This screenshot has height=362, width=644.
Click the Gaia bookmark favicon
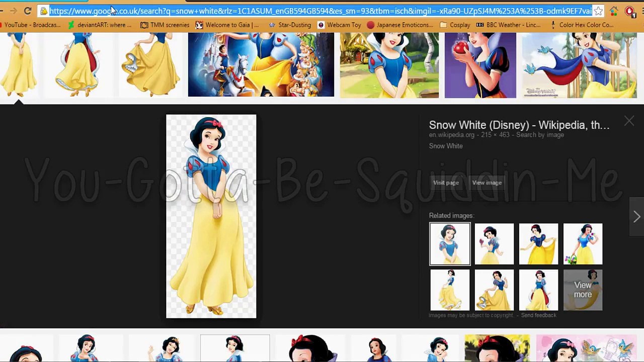pos(199,25)
